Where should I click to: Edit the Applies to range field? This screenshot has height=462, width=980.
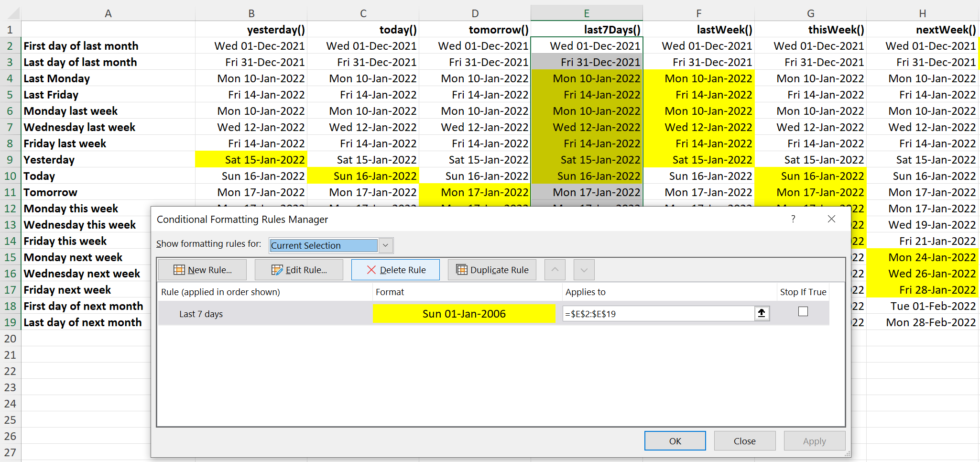pyautogui.click(x=660, y=313)
